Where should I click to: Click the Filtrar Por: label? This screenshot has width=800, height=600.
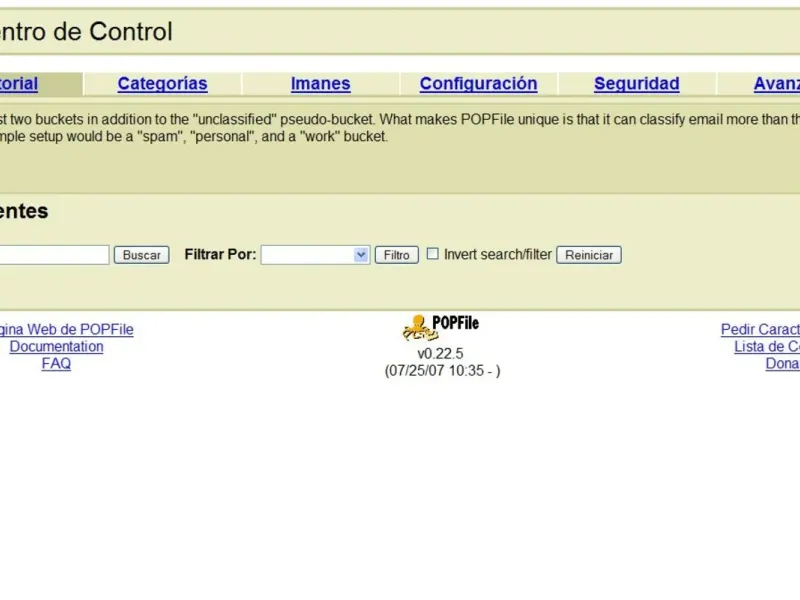tap(220, 254)
